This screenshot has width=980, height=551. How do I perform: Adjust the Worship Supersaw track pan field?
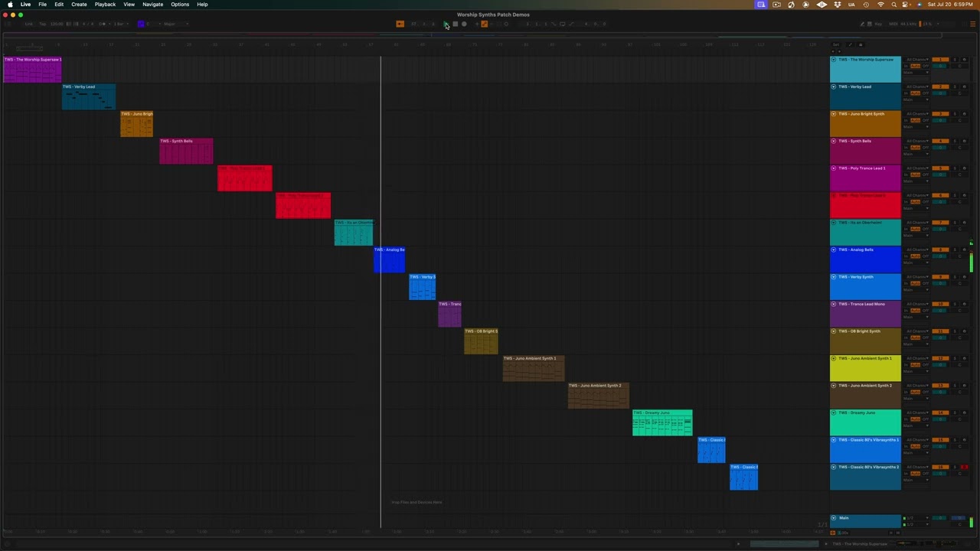coord(959,66)
